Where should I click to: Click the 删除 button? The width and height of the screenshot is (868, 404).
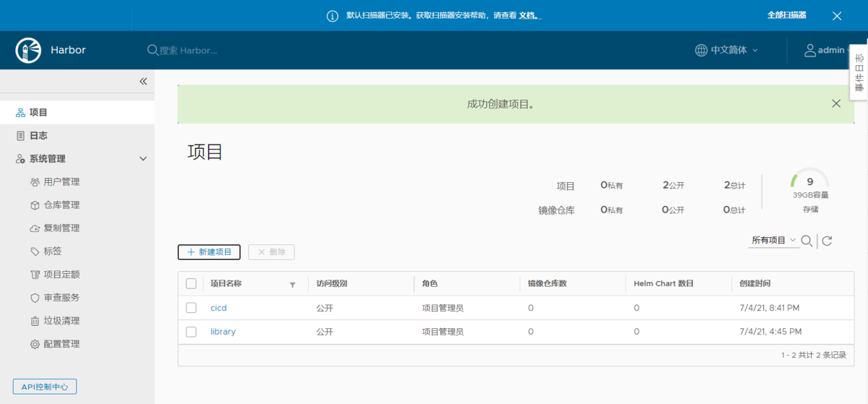[271, 252]
